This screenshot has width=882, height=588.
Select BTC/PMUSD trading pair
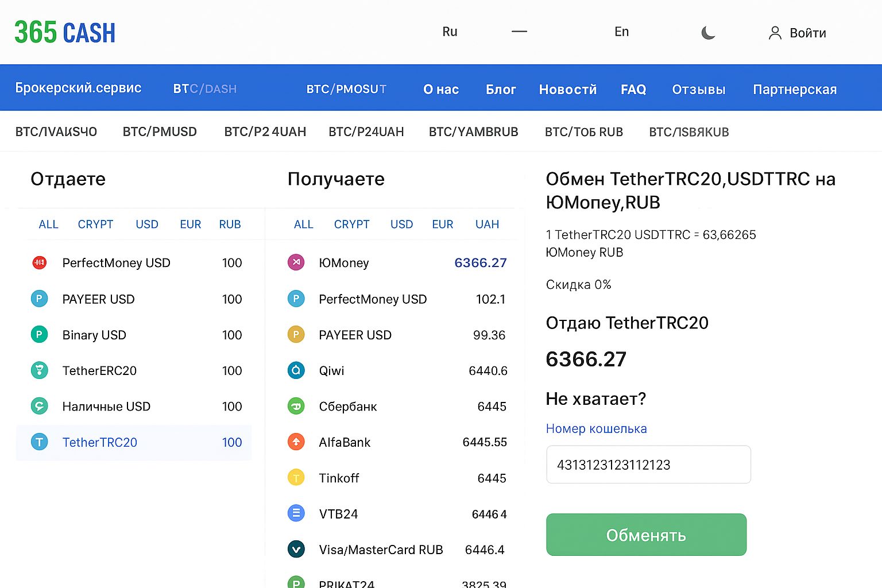coord(160,131)
